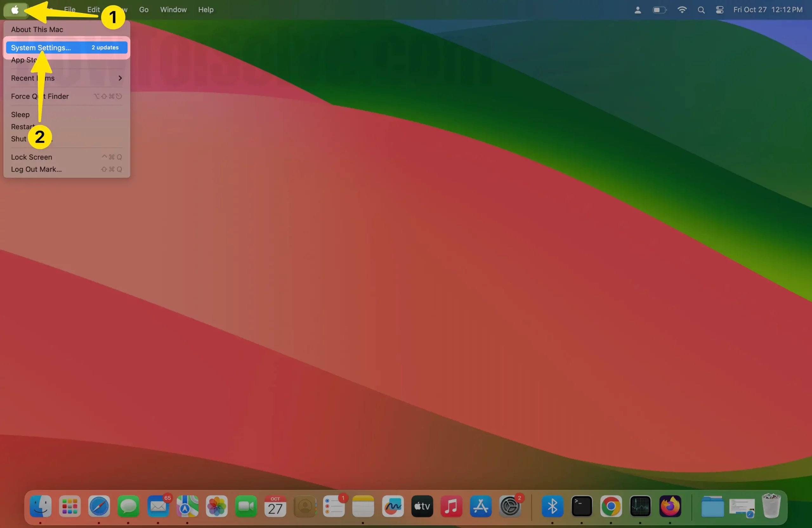Open the recent documents stack in Dock

point(742,507)
